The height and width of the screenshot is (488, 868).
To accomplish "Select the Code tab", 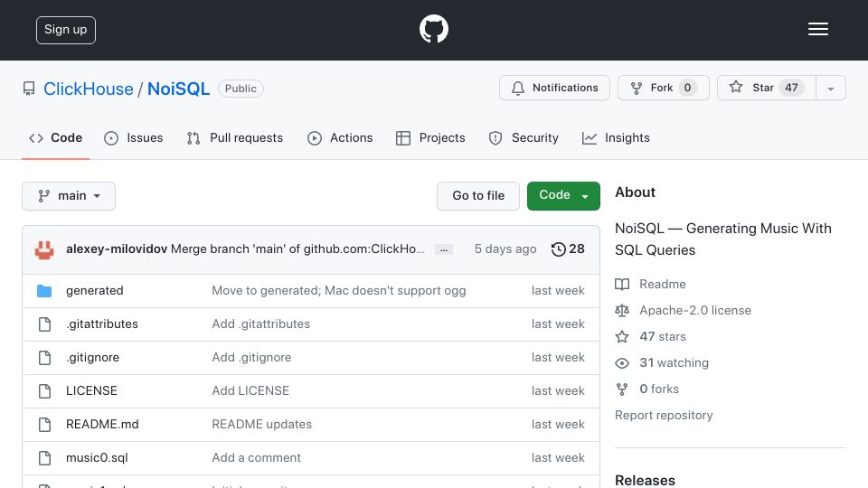I will click(55, 137).
